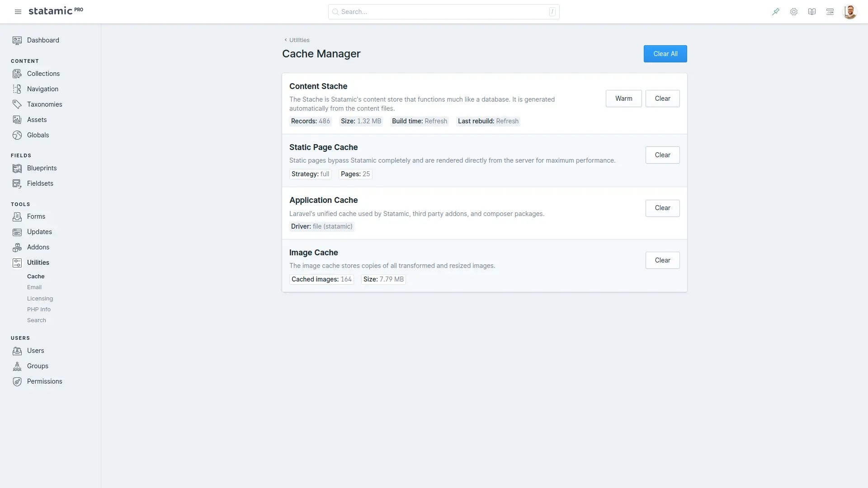Warm the Content Stache cache
The width and height of the screenshot is (868, 488).
pos(623,98)
